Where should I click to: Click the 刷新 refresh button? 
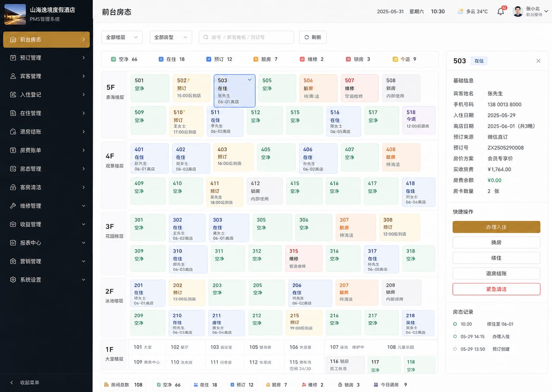tap(313, 38)
